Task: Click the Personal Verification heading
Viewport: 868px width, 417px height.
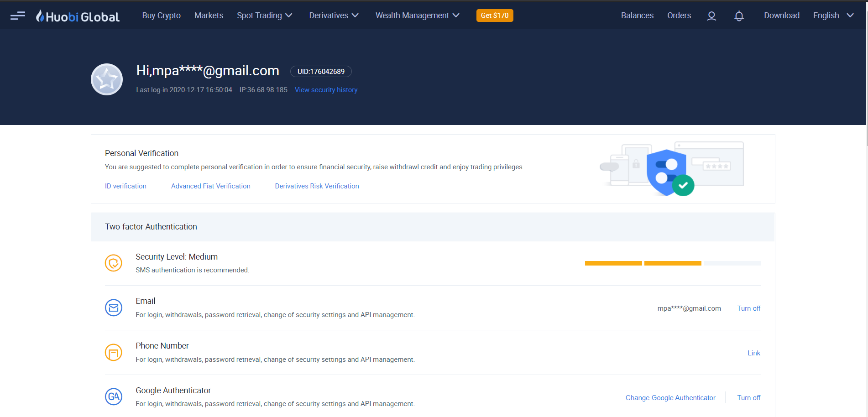Action: 141,153
